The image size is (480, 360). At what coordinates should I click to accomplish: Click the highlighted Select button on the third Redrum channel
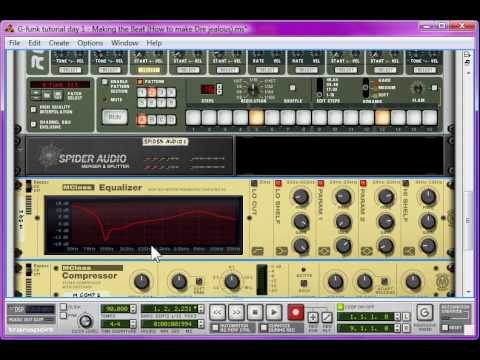[149, 70]
